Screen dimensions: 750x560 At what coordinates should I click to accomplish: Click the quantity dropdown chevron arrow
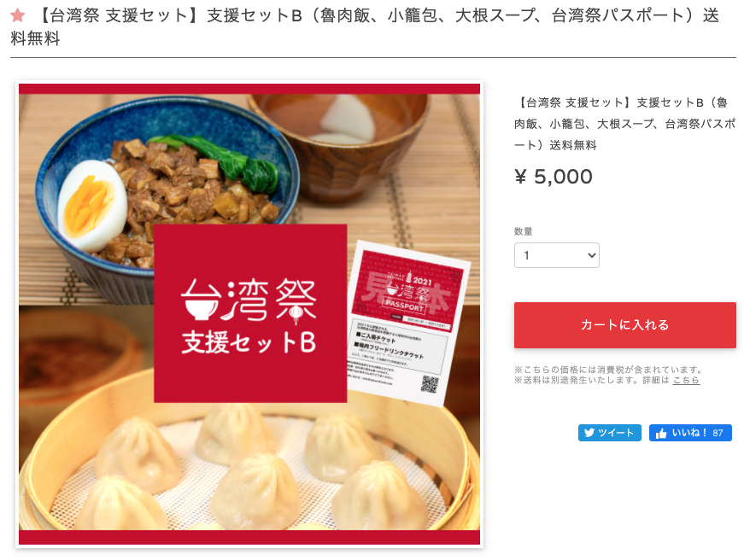(x=591, y=255)
